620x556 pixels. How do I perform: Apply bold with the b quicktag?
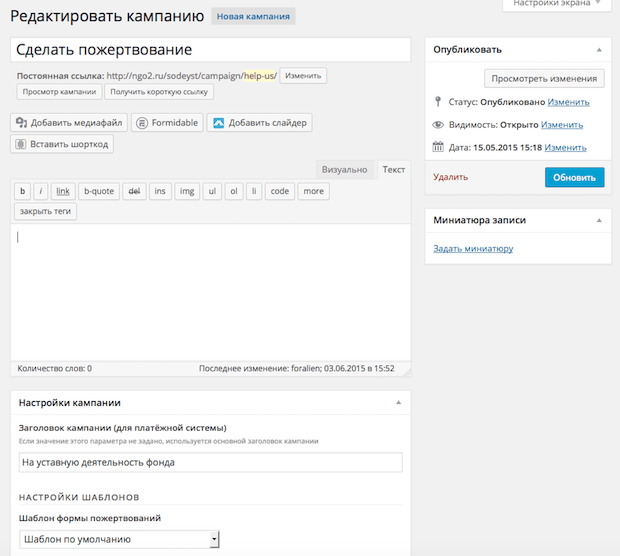click(x=22, y=191)
